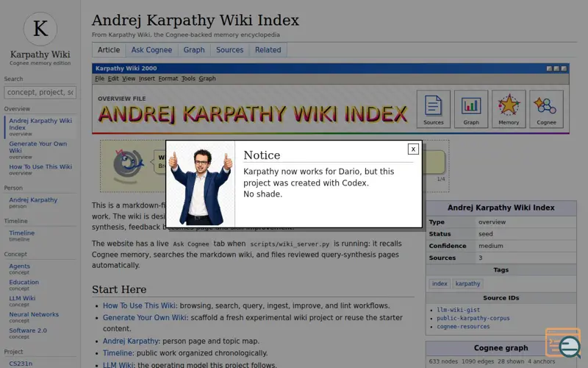Open the Edit menu

click(113, 79)
